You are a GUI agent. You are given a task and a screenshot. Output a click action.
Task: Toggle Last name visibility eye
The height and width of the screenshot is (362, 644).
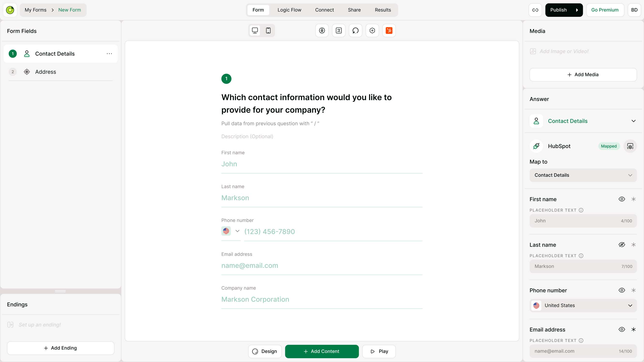click(622, 245)
